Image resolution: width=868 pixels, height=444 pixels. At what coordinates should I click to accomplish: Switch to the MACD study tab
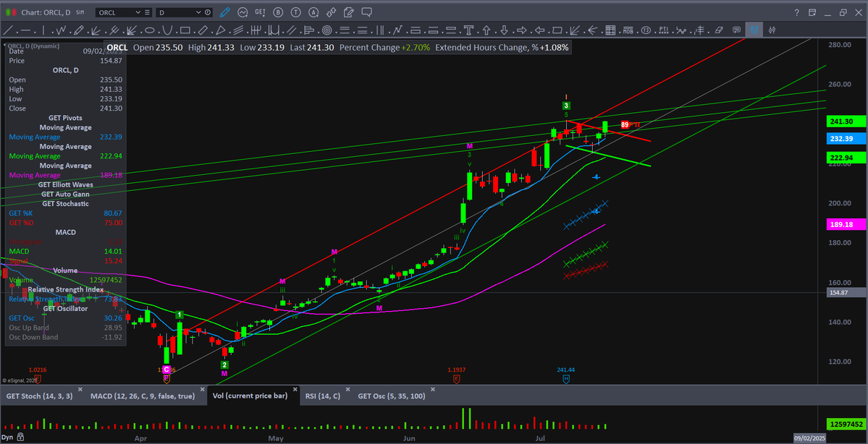point(141,396)
